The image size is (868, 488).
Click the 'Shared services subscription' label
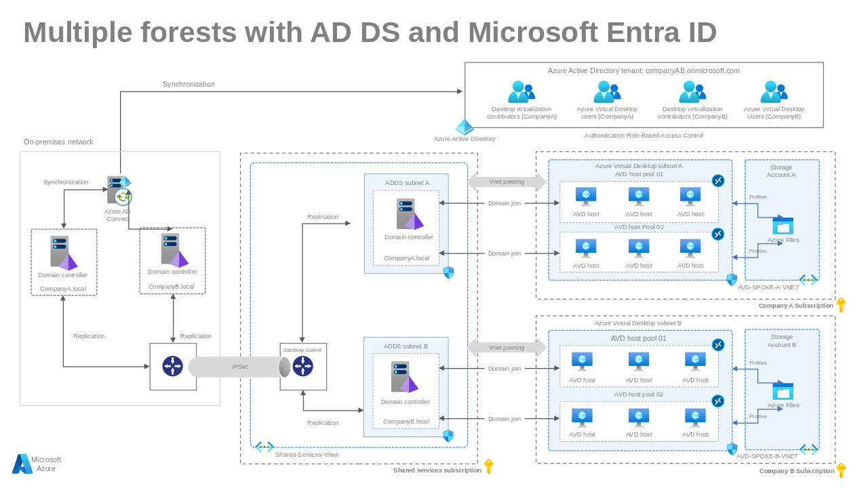(x=437, y=470)
